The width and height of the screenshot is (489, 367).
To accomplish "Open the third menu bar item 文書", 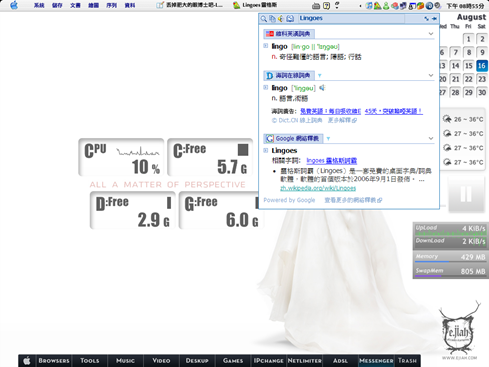I will tap(75, 5).
